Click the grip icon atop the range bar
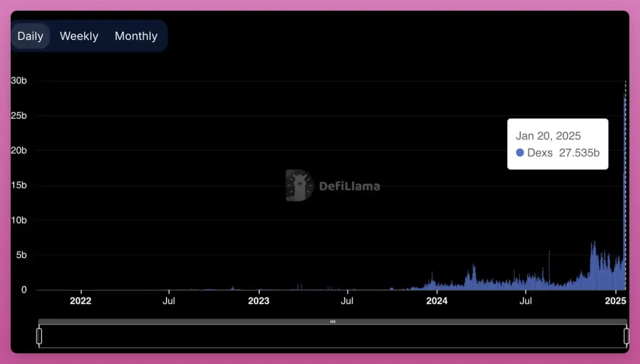Screen dimensions: 640x364 [x=332, y=322]
